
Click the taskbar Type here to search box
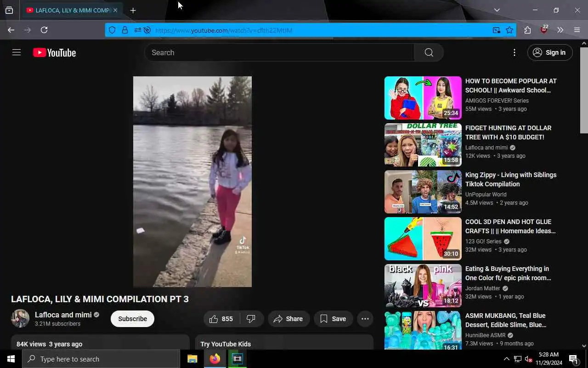pyautogui.click(x=101, y=359)
